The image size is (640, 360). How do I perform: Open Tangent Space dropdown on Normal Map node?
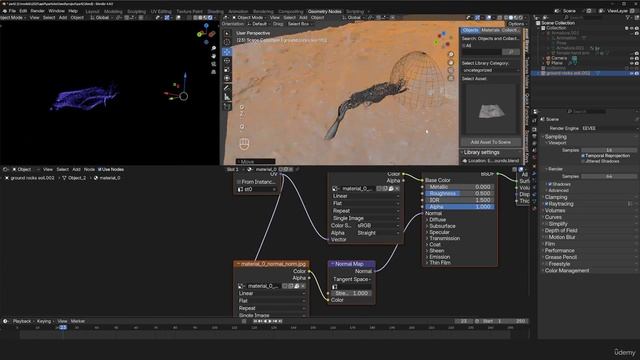click(x=351, y=279)
